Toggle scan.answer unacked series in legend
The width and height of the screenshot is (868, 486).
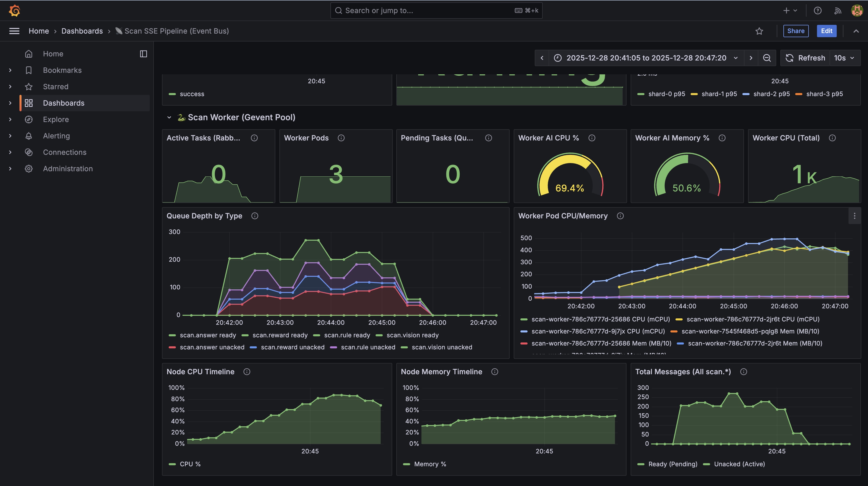click(212, 347)
